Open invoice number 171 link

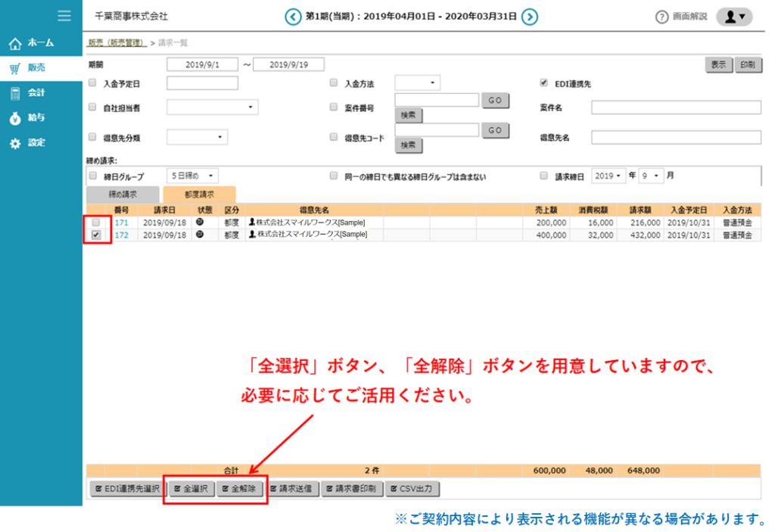[122, 222]
